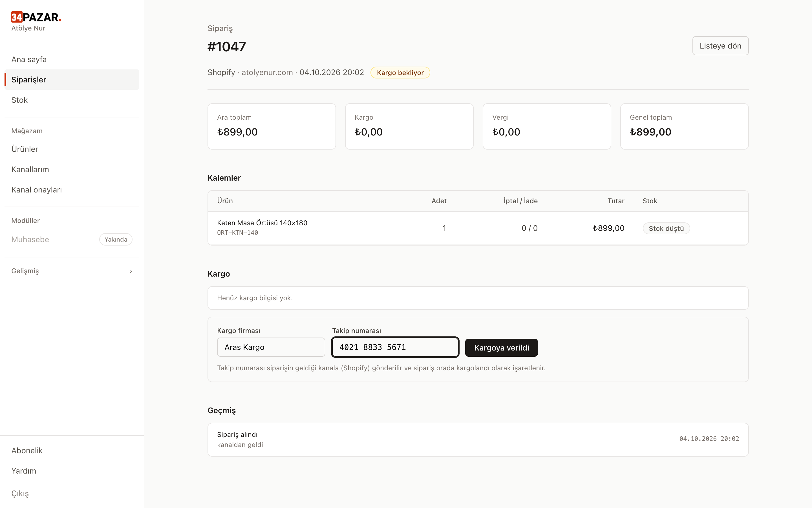Click the Gelişmiş label
Viewport: 812px width, 508px height.
coord(25,271)
